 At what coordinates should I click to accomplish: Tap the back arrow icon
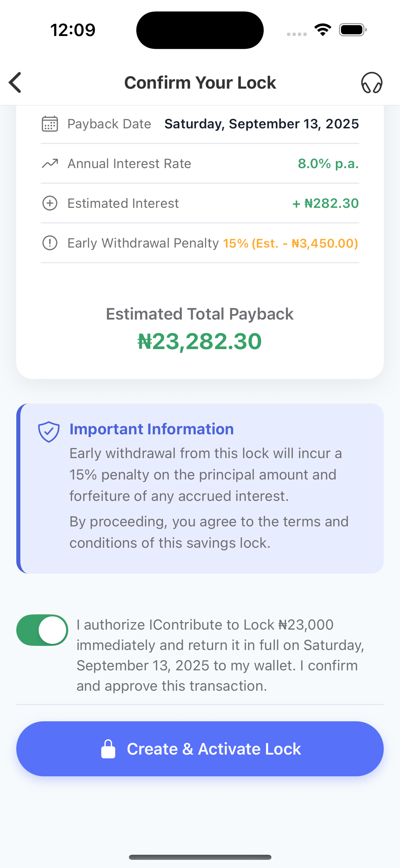[x=16, y=83]
